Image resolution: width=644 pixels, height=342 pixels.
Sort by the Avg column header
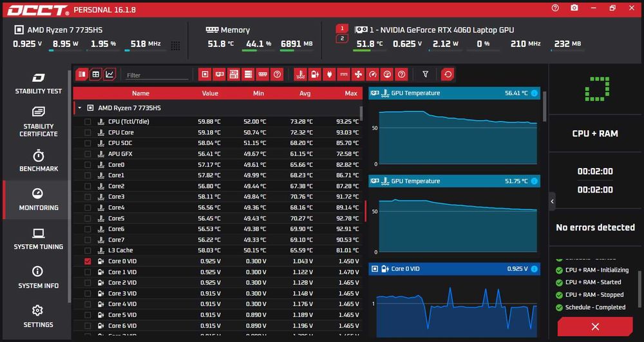tap(305, 93)
